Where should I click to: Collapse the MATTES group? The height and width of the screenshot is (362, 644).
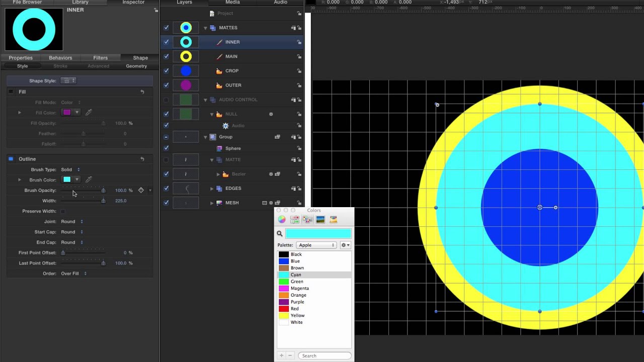tap(205, 28)
